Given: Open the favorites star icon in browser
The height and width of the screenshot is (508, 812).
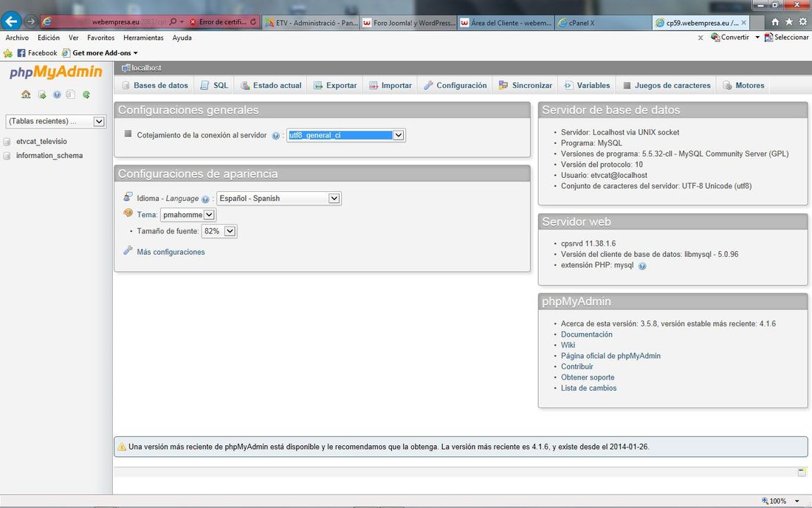Looking at the screenshot, I should click(x=788, y=21).
